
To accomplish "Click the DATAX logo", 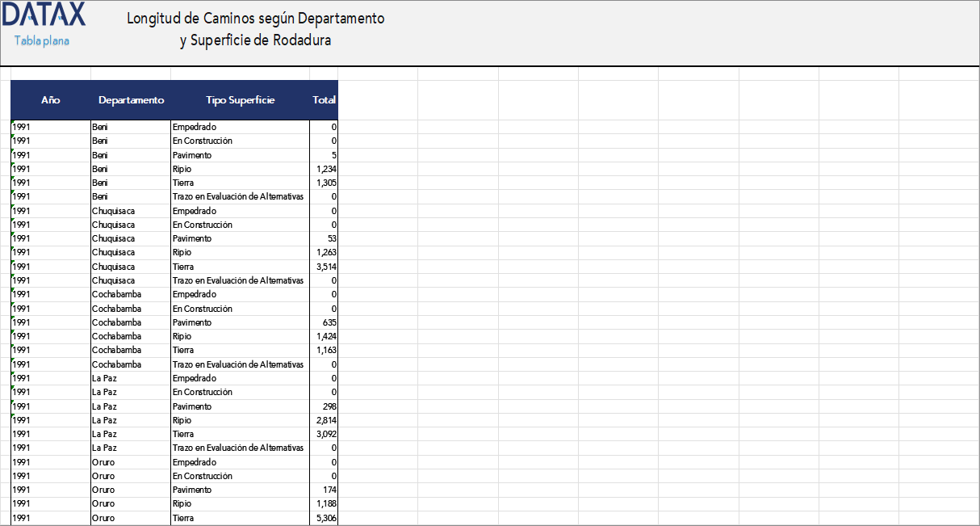I will [44, 15].
